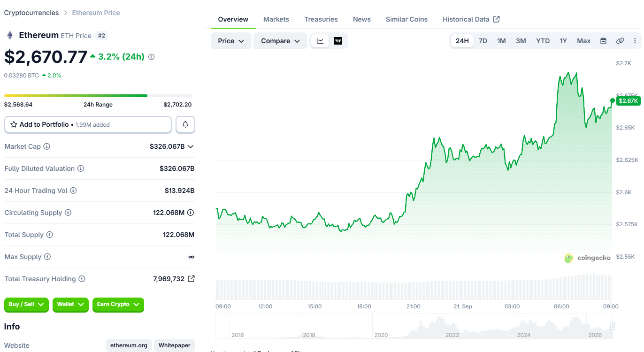644x352 pixels.
Task: Click the info icon next to 122.068M circulating value
Action: 191,213
